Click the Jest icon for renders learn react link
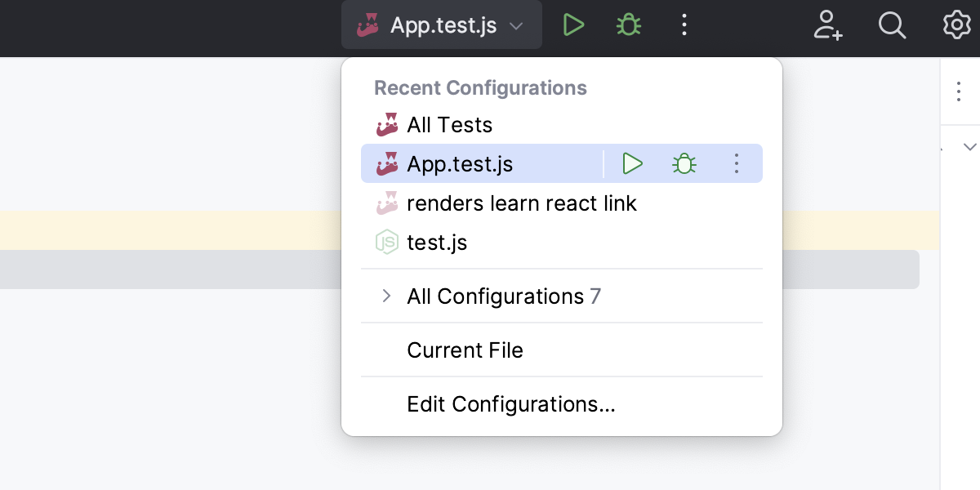980x490 pixels. [388, 203]
